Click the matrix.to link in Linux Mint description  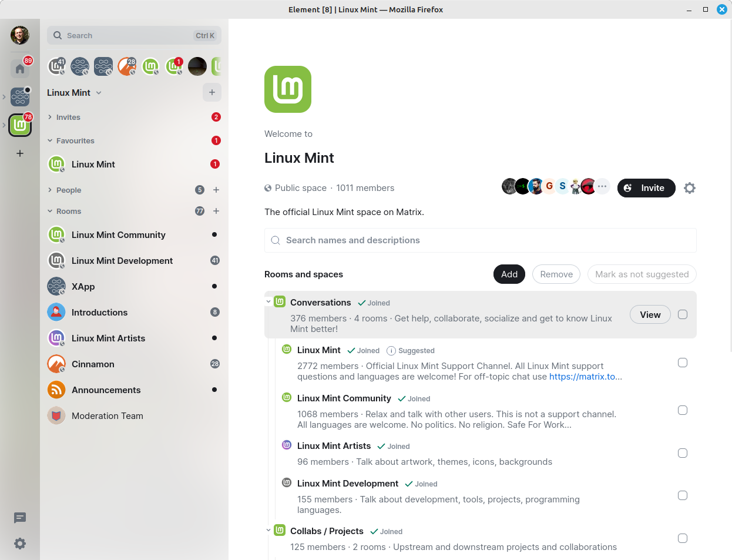tap(585, 377)
